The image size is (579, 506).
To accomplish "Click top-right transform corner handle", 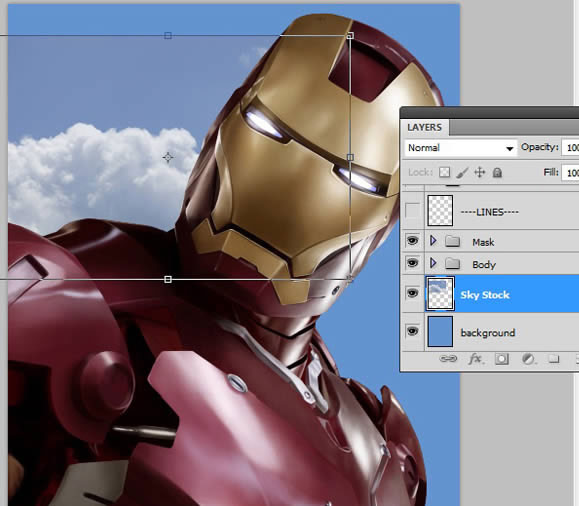I will point(350,36).
